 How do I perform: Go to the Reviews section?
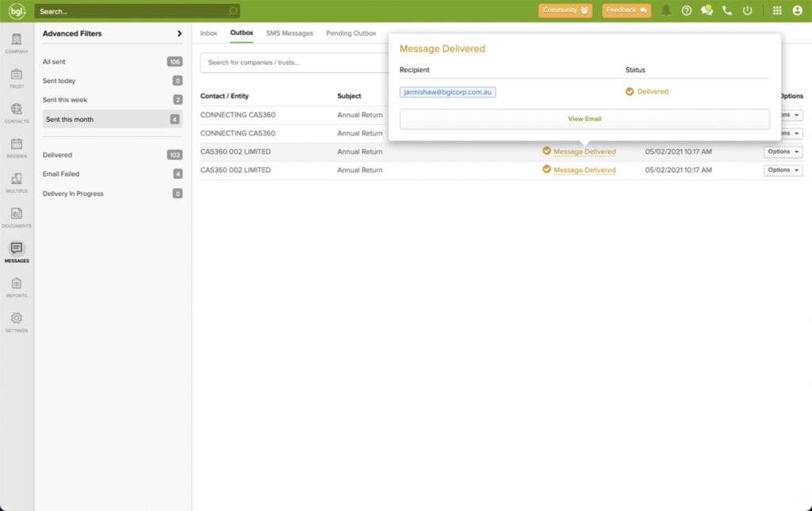17,144
